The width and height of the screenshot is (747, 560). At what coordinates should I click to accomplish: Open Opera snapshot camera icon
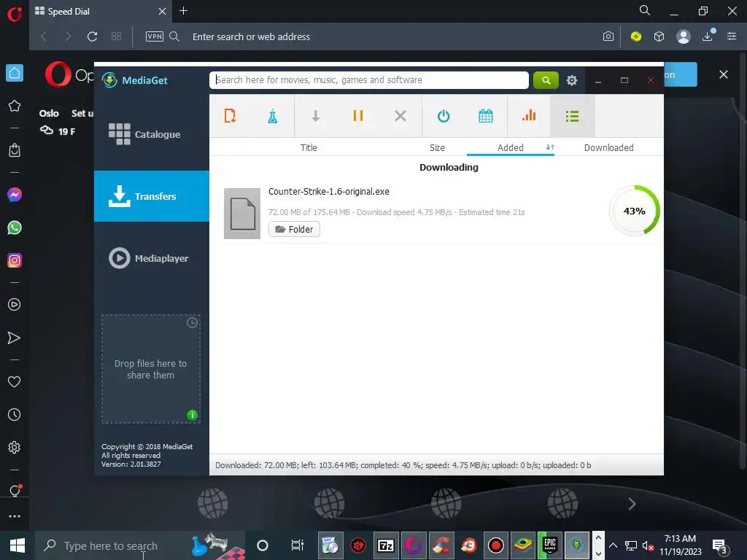pos(608,36)
